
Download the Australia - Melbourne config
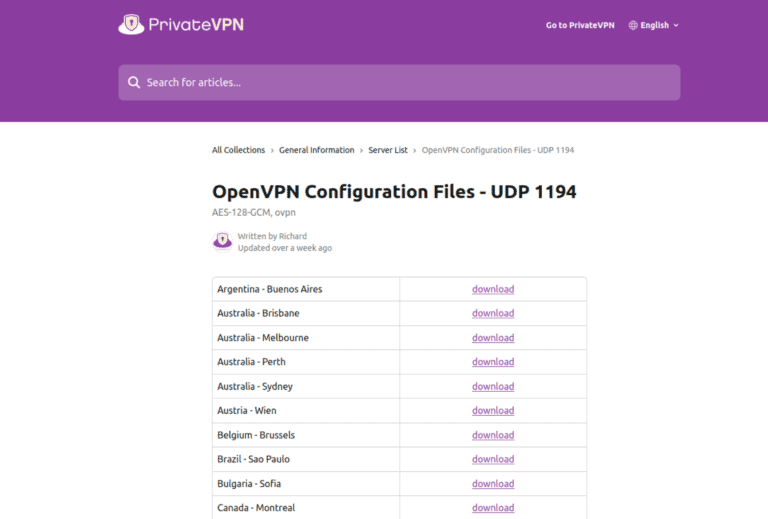click(493, 338)
